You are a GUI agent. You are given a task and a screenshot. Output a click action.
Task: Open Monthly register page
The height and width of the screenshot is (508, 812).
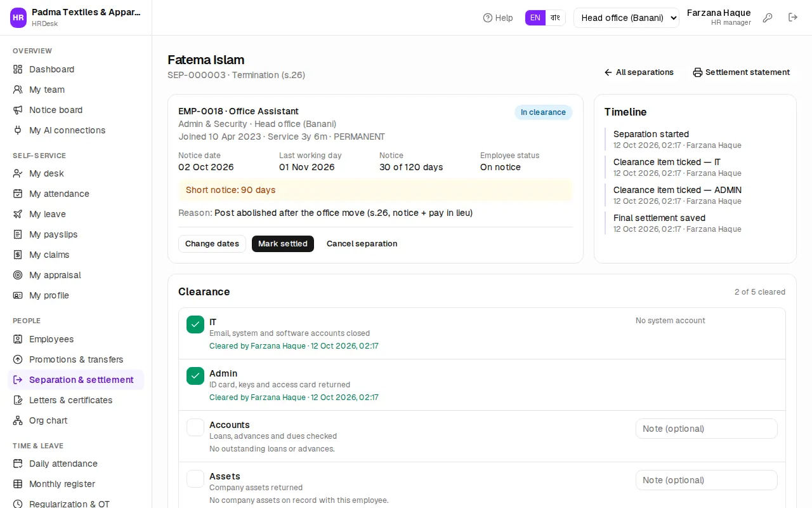76,484
